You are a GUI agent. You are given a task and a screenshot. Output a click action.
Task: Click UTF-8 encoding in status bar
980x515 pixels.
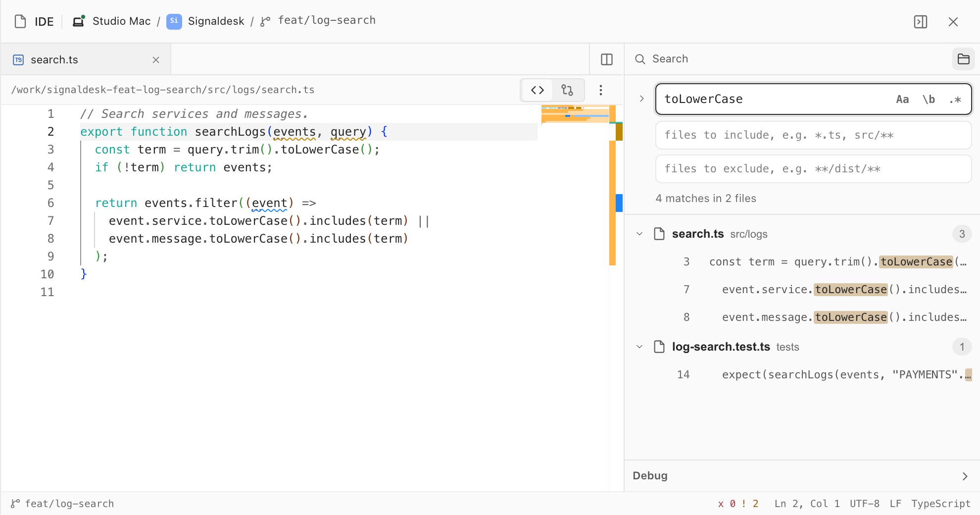coord(865,504)
